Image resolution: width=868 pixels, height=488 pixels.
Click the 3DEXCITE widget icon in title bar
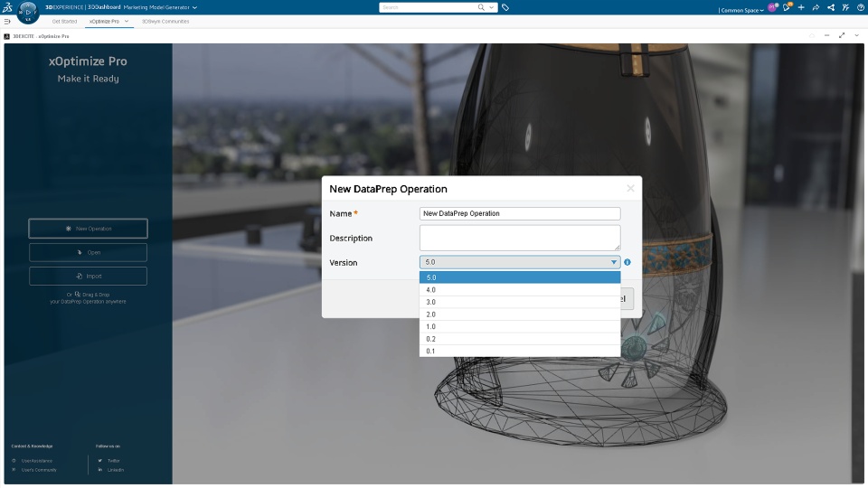(x=6, y=36)
